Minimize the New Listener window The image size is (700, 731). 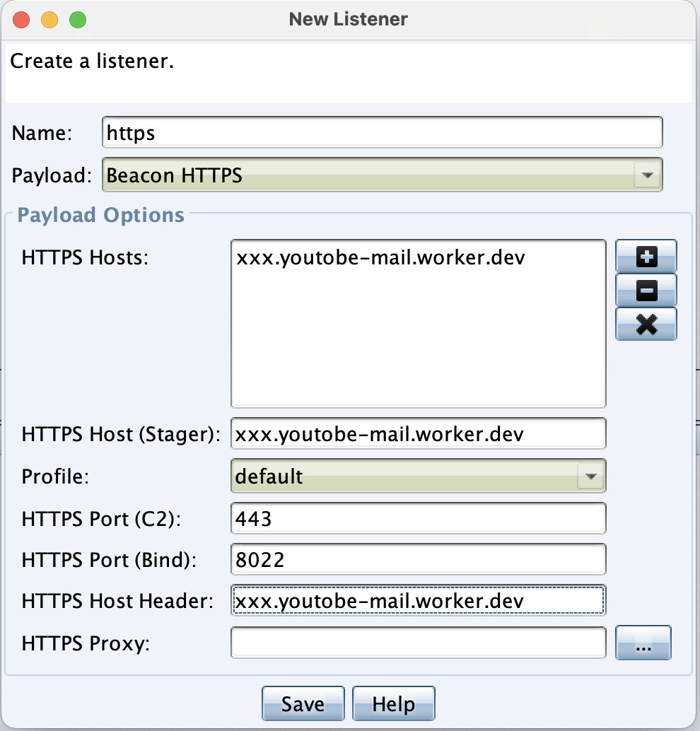(49, 19)
